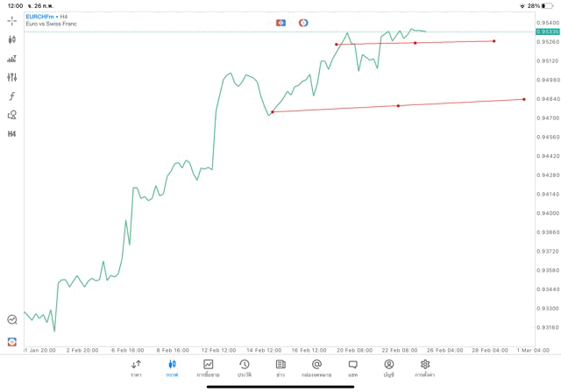Viewport: 561px width, 392px height.
Task: Switch to the ราคา quotes tab
Action: click(x=136, y=367)
